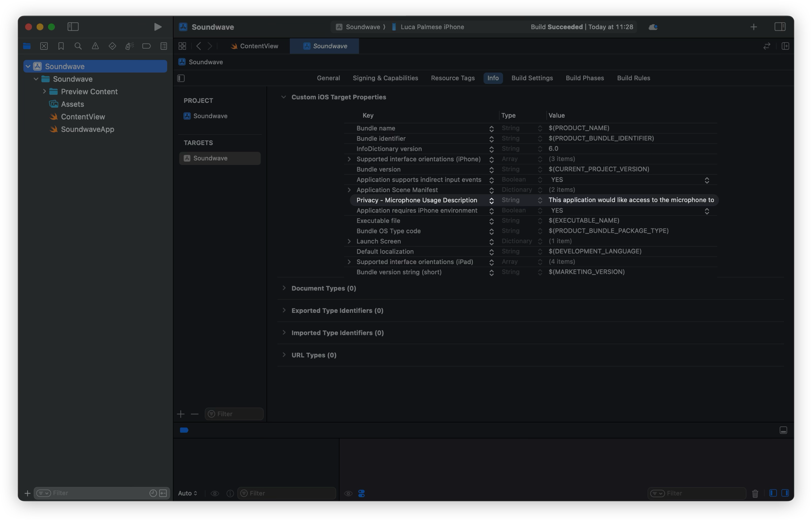Image resolution: width=812 pixels, height=521 pixels.
Task: Toggle the navigator sidebar visibility
Action: (x=73, y=27)
